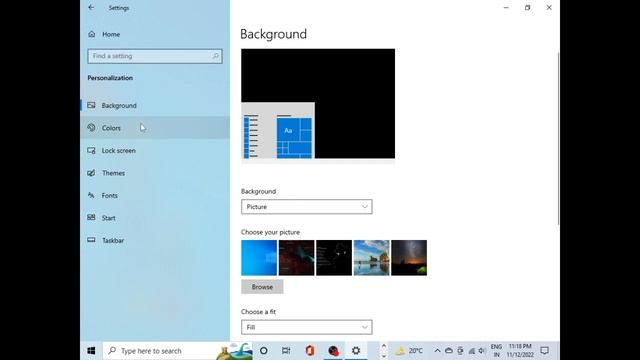Open the Start settings page
The height and width of the screenshot is (360, 640).
155,218
